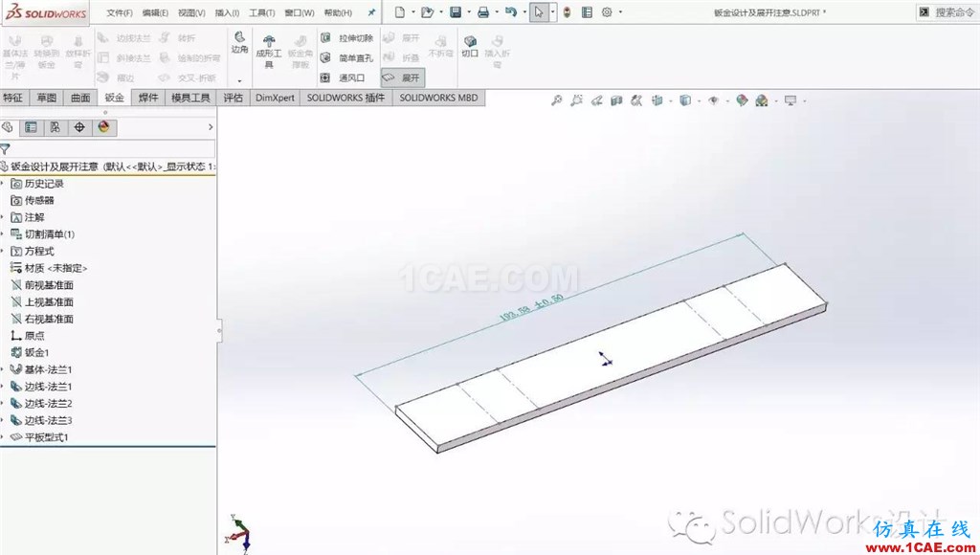Click the Undo icon

(511, 11)
